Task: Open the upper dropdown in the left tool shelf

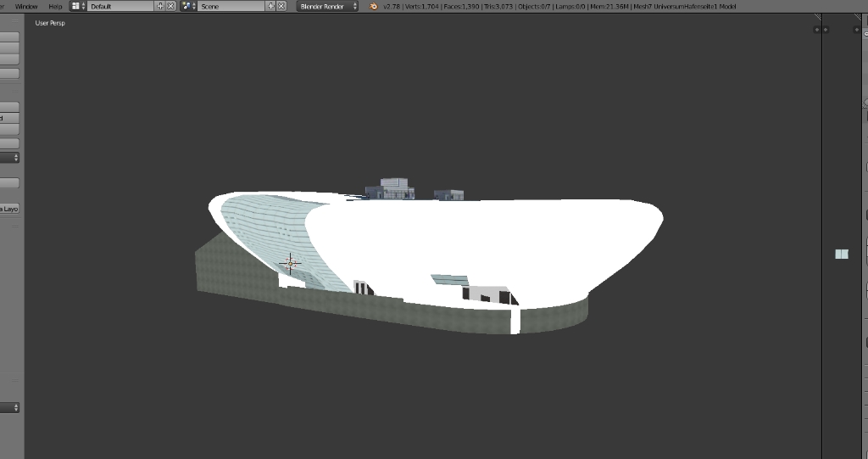Action: click(10, 158)
